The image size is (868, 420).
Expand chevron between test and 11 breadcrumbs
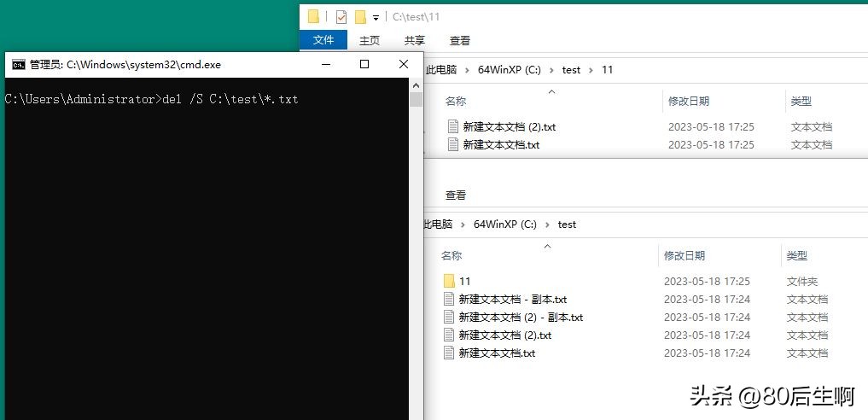[x=591, y=70]
